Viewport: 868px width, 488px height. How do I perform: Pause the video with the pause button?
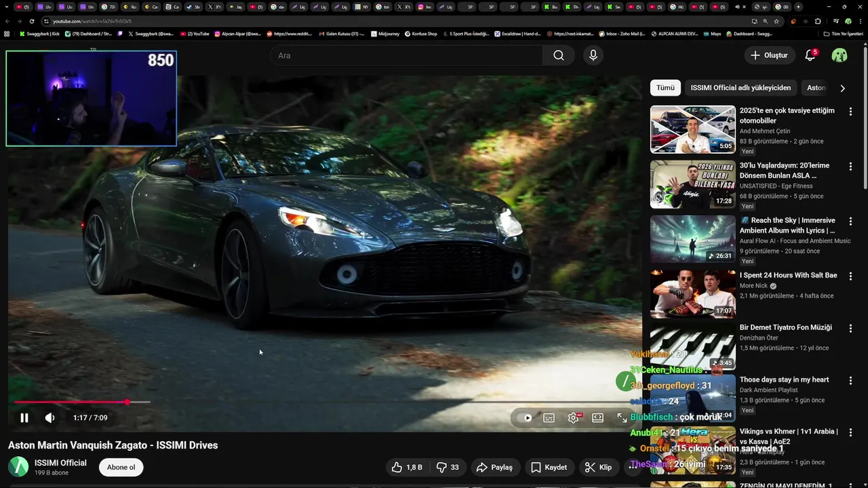[24, 418]
